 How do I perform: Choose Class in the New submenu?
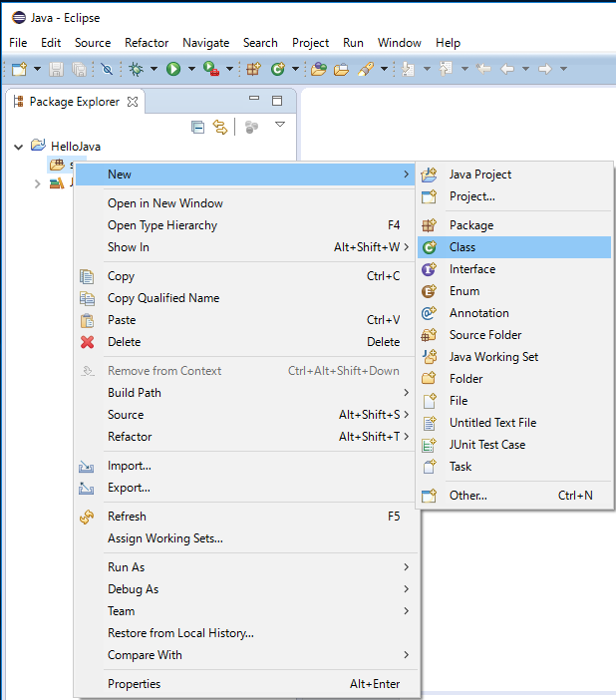[514, 247]
